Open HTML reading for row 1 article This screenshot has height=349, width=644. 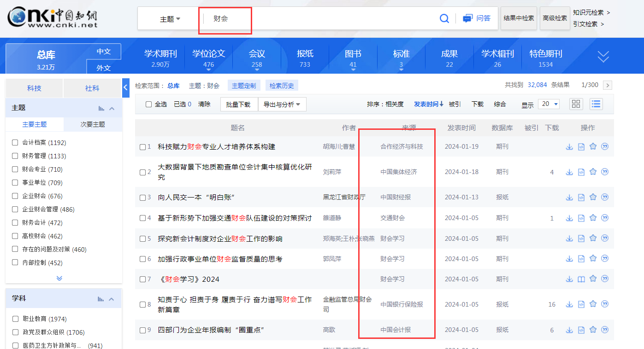click(581, 146)
